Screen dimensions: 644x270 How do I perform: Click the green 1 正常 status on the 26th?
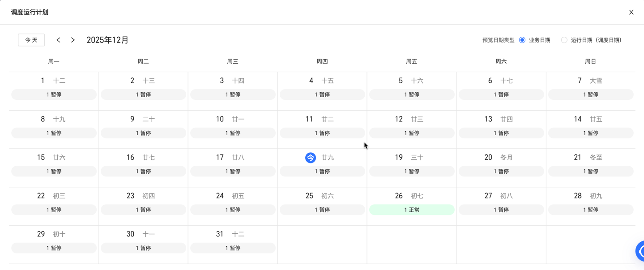click(412, 210)
